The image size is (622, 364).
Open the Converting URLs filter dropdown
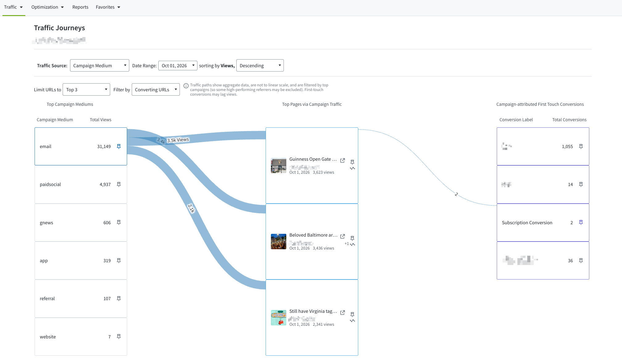click(x=156, y=89)
